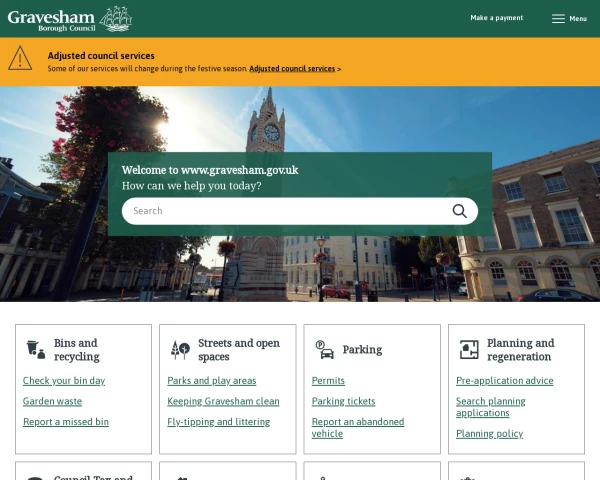600x480 pixels.
Task: Click the Welcome to www.gravesham.gov.uk text
Action: pos(210,170)
